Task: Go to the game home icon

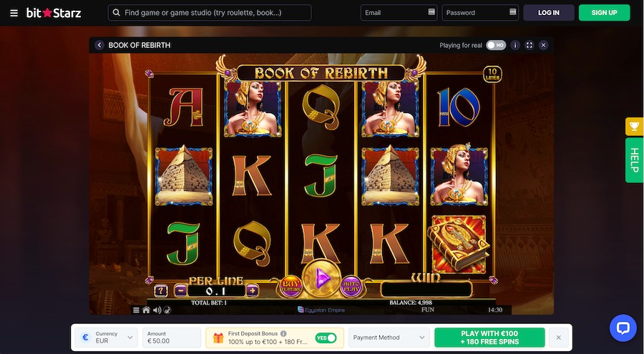Action: pos(146,310)
